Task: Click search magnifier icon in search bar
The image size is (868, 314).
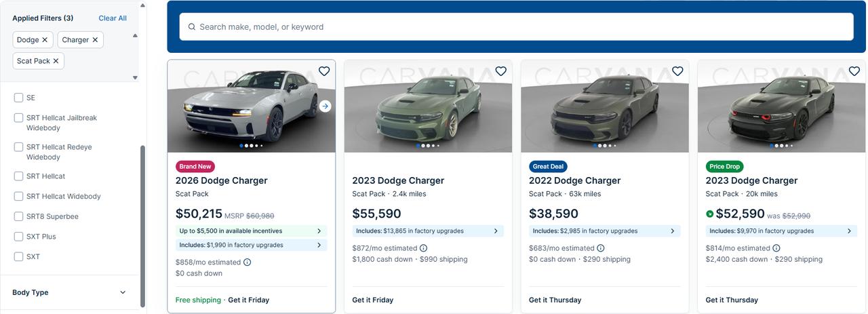Action: (192, 27)
